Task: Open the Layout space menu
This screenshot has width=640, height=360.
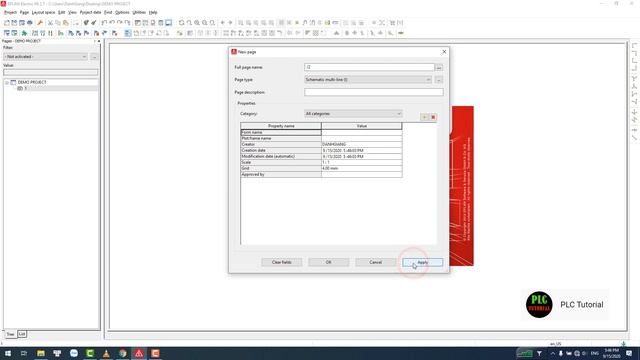Action: (43, 13)
